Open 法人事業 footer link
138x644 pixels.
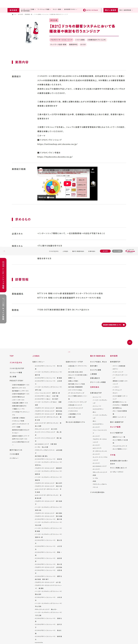point(13,377)
